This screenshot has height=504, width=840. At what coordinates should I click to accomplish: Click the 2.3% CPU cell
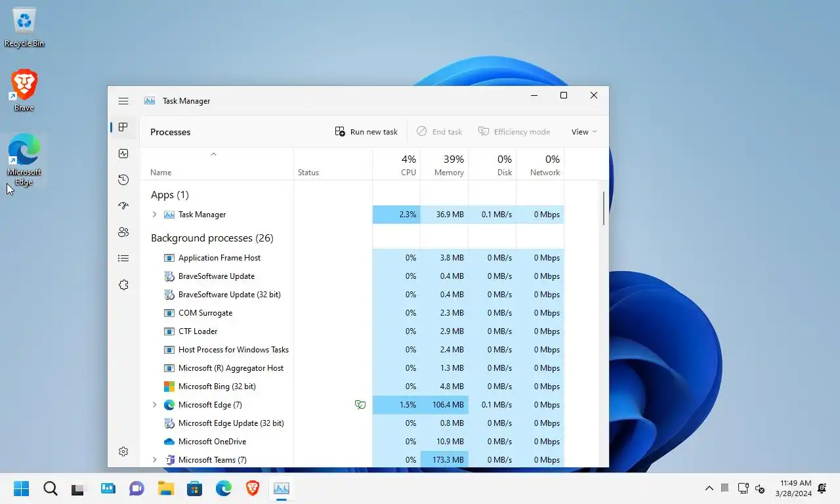pos(396,215)
